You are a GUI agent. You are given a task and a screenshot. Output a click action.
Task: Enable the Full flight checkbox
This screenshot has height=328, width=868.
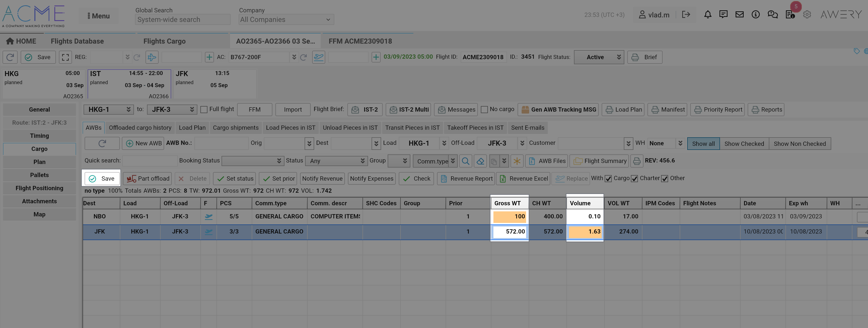click(204, 110)
